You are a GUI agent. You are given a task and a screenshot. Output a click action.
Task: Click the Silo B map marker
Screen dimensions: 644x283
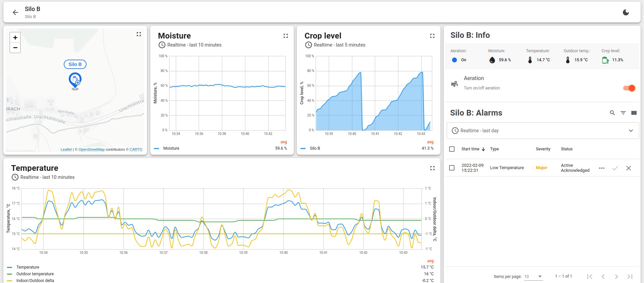[x=75, y=80]
